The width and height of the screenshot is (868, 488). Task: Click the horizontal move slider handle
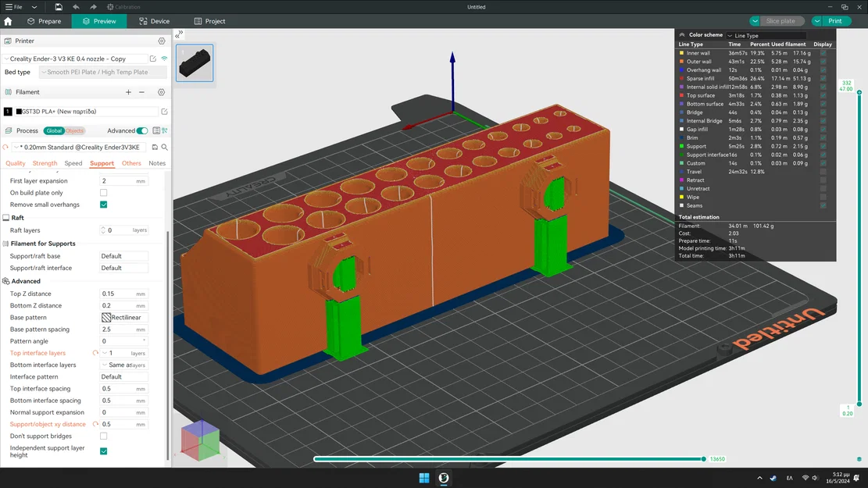[x=704, y=458]
